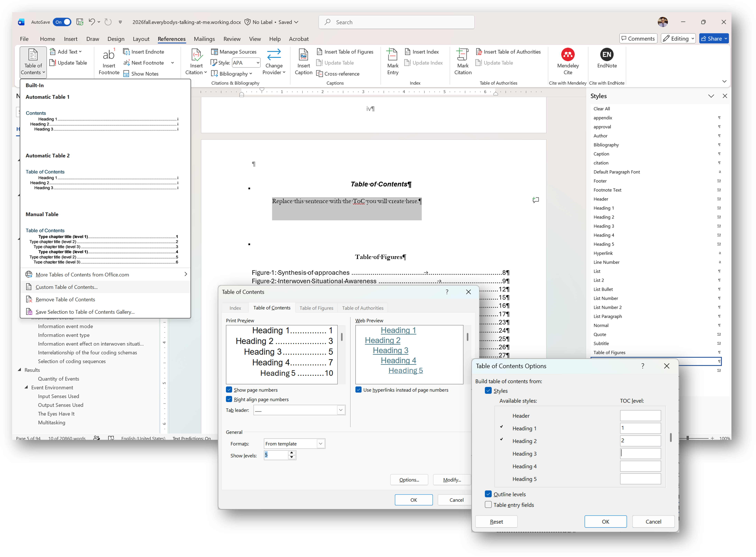Click Cross-reference
The width and height of the screenshot is (756, 557).
[338, 73]
